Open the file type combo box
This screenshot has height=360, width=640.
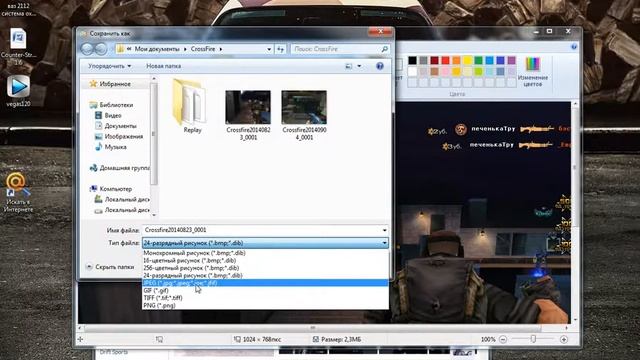point(265,243)
